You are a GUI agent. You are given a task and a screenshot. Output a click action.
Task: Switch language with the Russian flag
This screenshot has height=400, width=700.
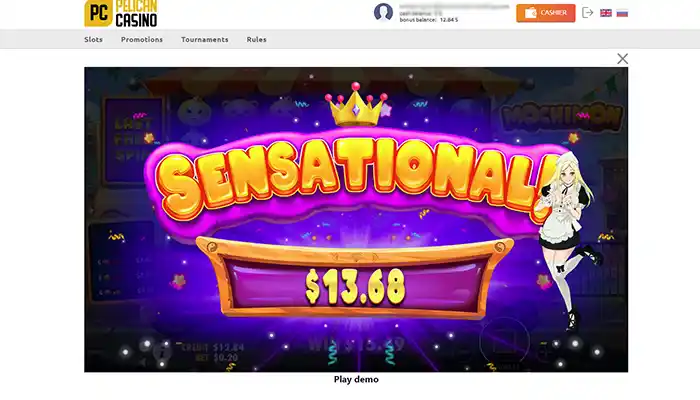coord(622,13)
